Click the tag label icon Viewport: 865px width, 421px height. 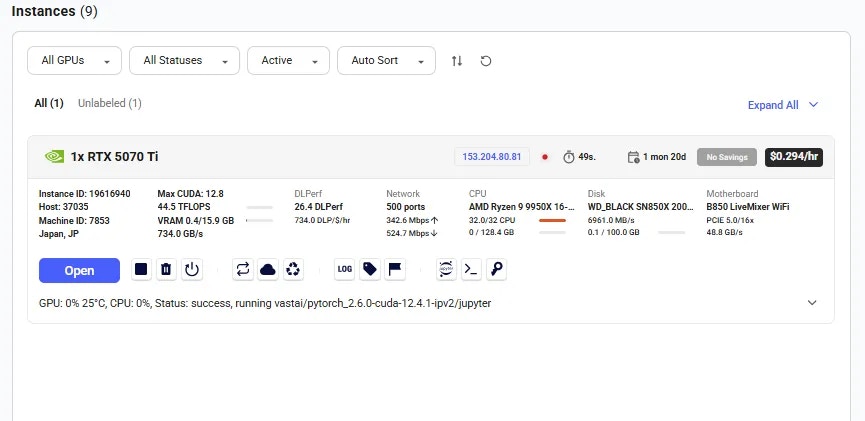pyautogui.click(x=370, y=269)
